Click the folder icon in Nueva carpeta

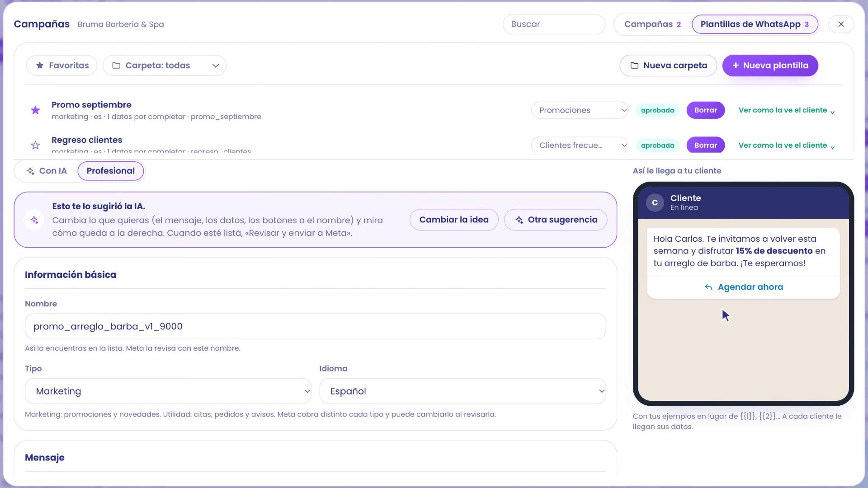634,66
